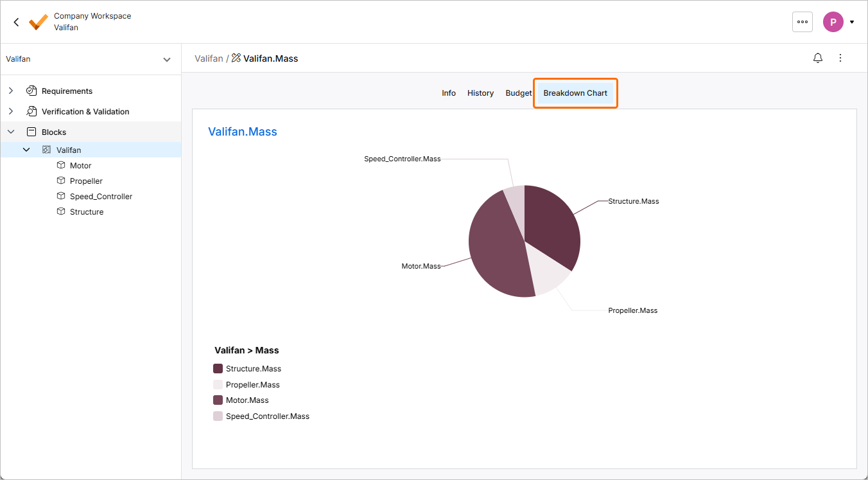The height and width of the screenshot is (480, 868).
Task: Click the Motor.Mass pie callout label
Action: coord(421,266)
